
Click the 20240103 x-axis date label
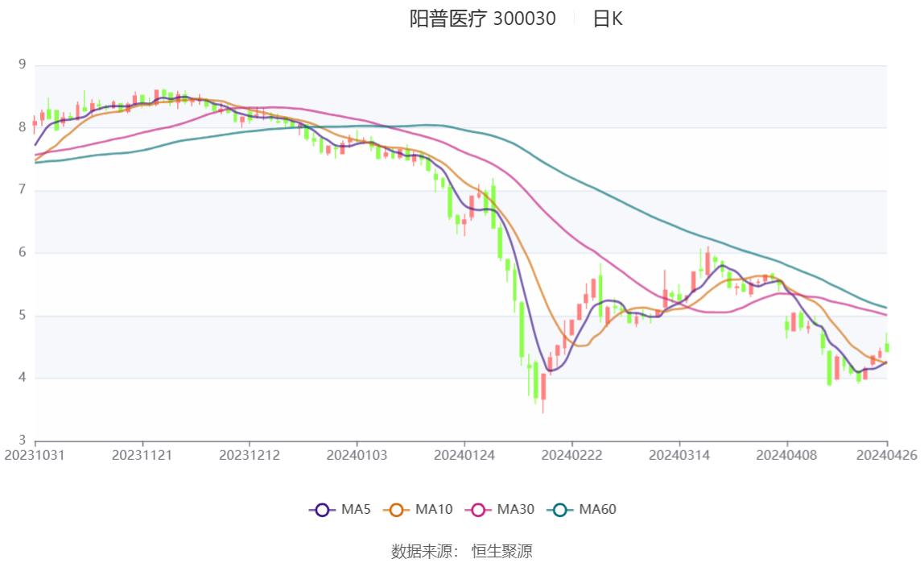coord(357,455)
